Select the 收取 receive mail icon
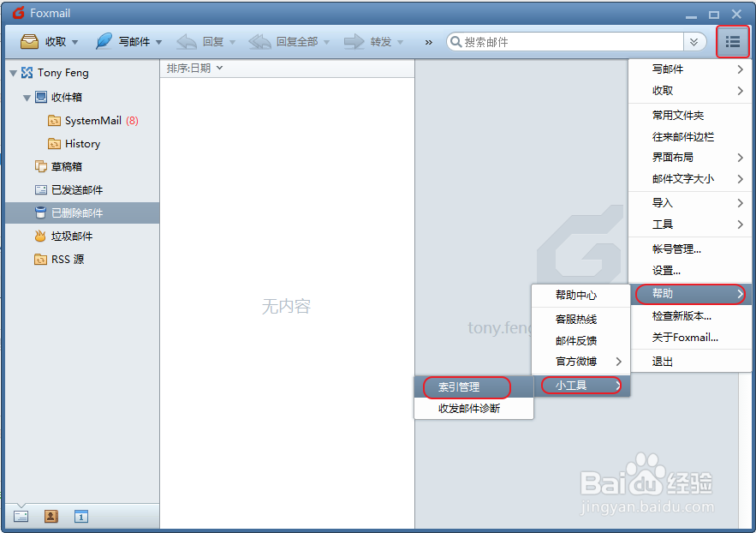The width and height of the screenshot is (756, 533). point(27,41)
